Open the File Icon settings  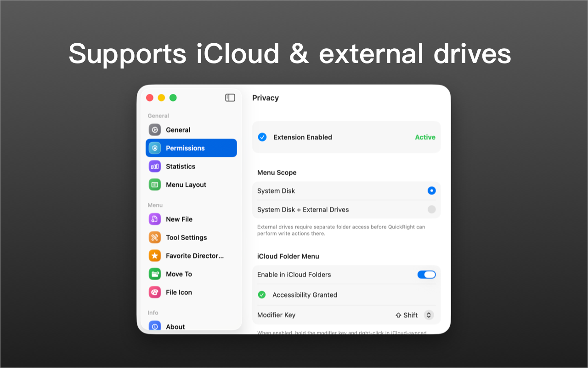coord(191,293)
